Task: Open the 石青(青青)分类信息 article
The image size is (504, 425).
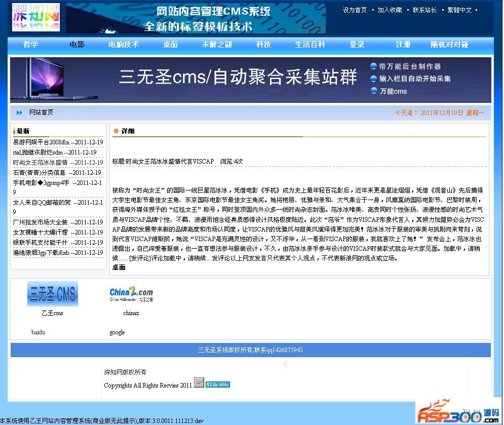Action: (39, 173)
